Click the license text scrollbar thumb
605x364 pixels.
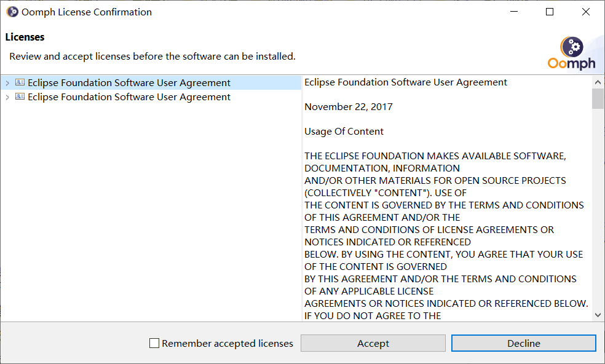[x=598, y=99]
